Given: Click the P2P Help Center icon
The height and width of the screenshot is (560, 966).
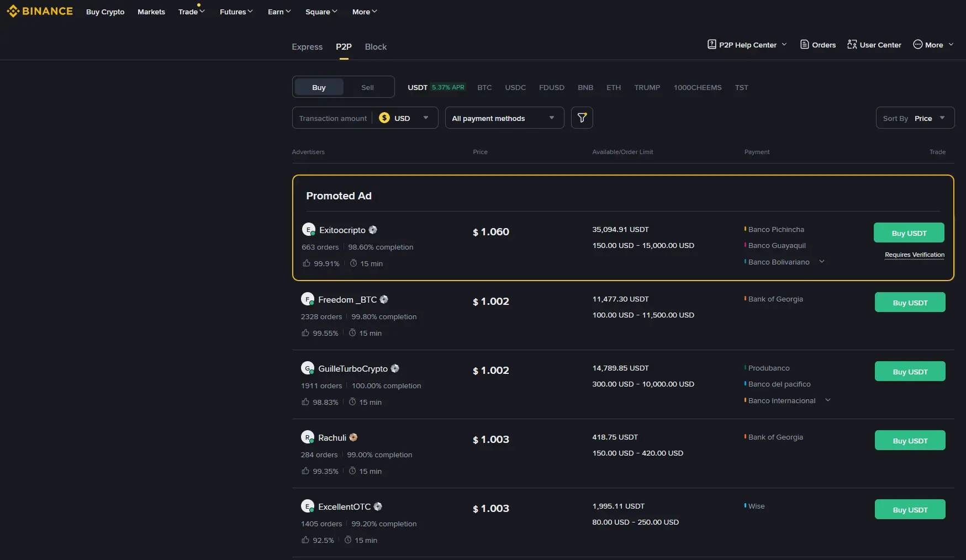Looking at the screenshot, I should [x=712, y=44].
